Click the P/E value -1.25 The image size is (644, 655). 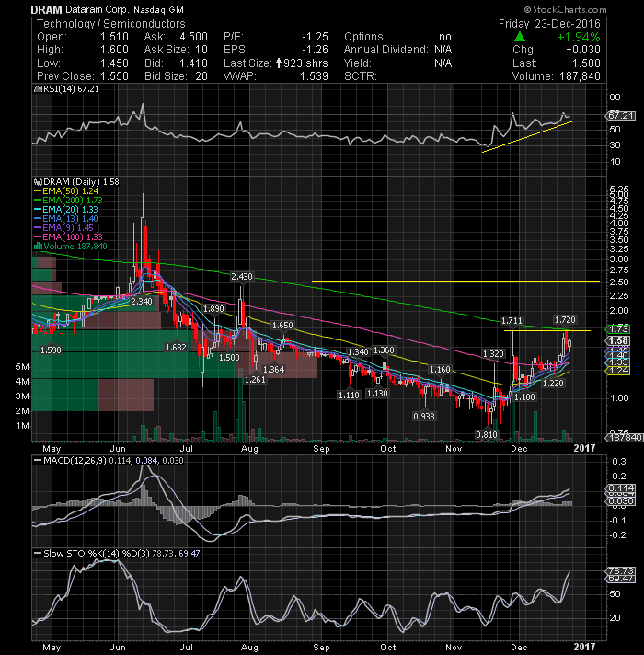coord(315,37)
